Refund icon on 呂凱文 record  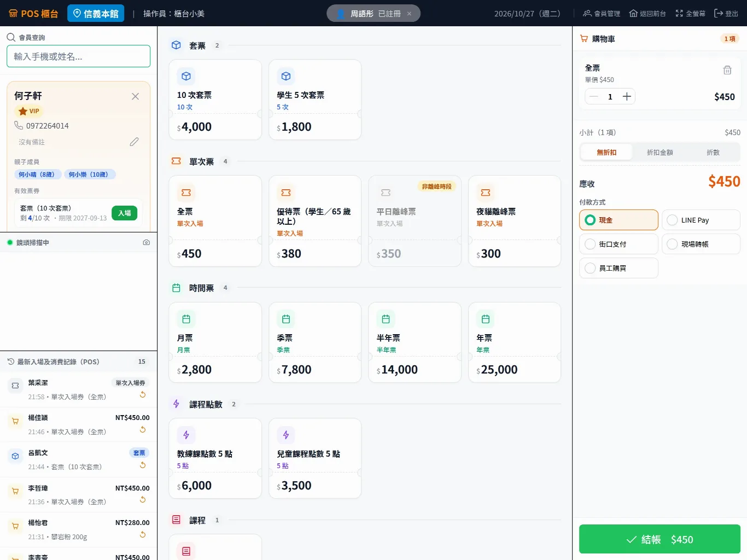click(x=143, y=465)
